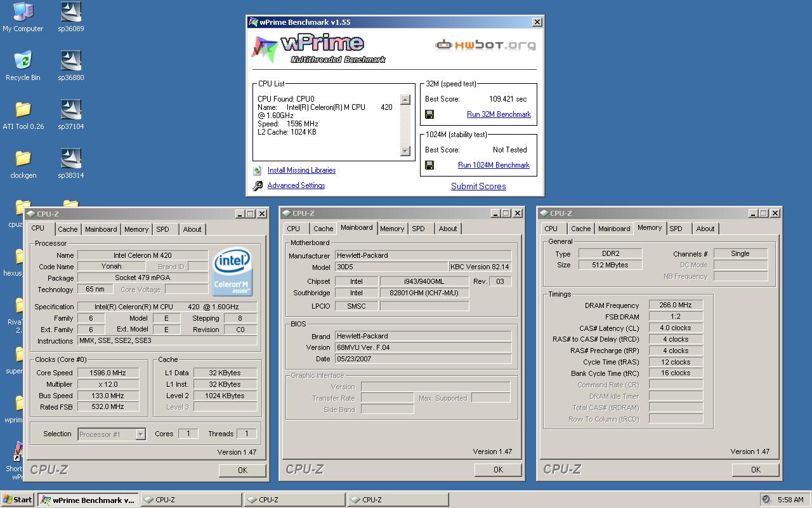Switch to Cache tab in middle CPU-Z
This screenshot has width=812, height=508.
323,229
